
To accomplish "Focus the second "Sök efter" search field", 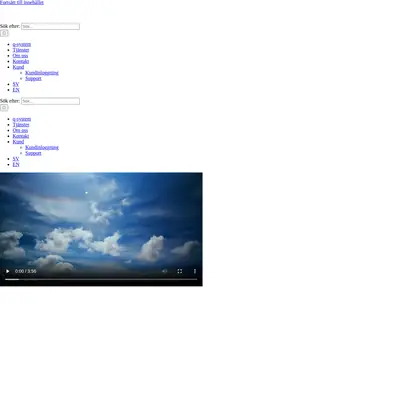I will (50, 101).
